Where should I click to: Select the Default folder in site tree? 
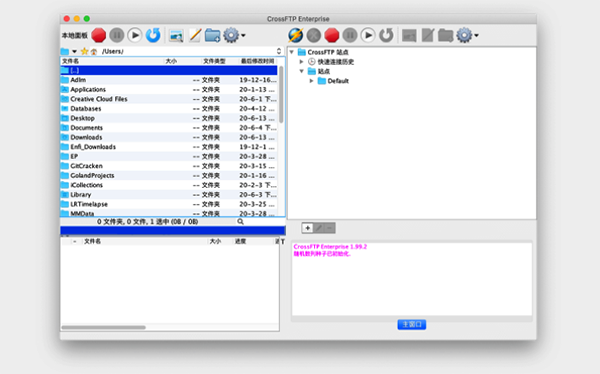click(333, 81)
